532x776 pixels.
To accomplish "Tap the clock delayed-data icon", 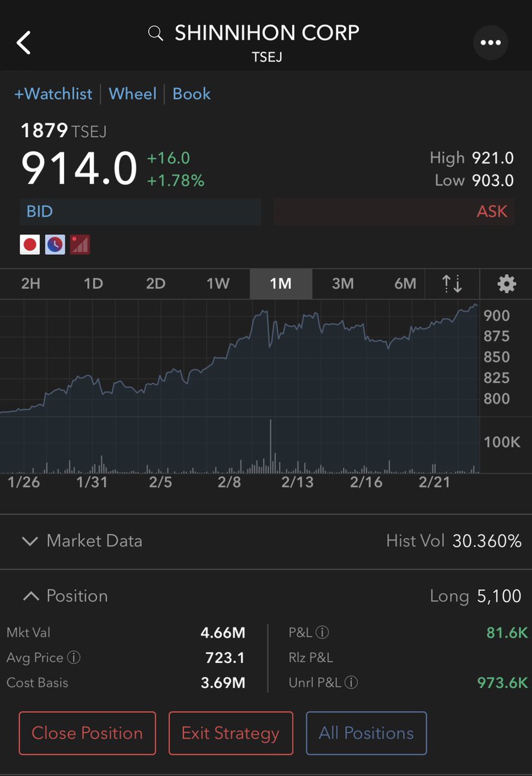I will 55,244.
